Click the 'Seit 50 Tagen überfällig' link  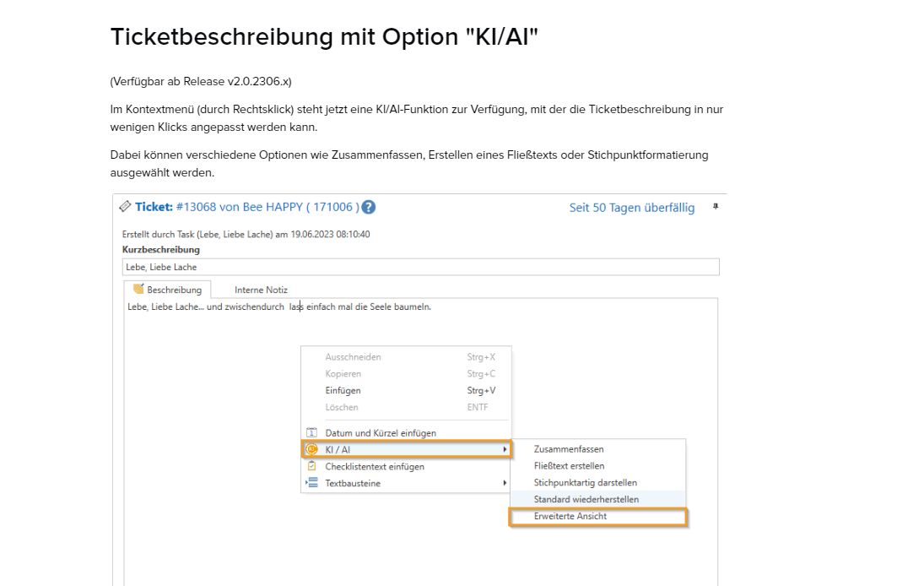coord(632,208)
